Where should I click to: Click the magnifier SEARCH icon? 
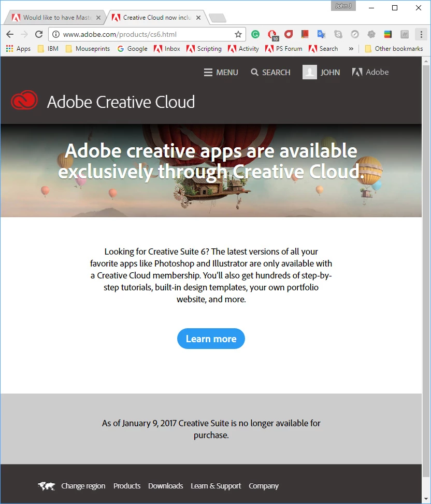(x=254, y=72)
